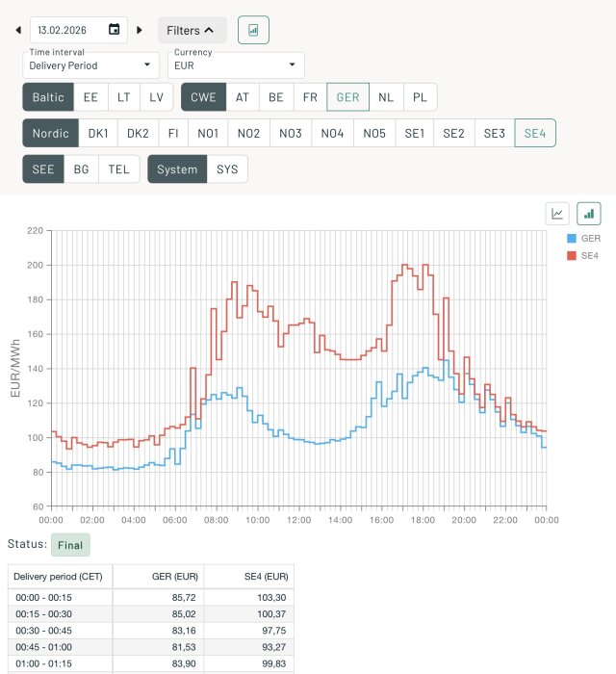Click the GER value 83,16

click(184, 631)
